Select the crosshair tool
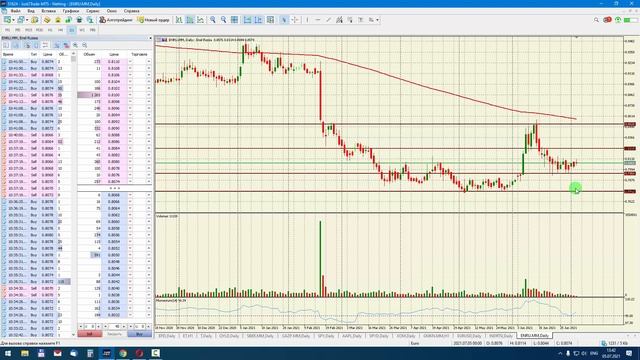 tap(295, 20)
